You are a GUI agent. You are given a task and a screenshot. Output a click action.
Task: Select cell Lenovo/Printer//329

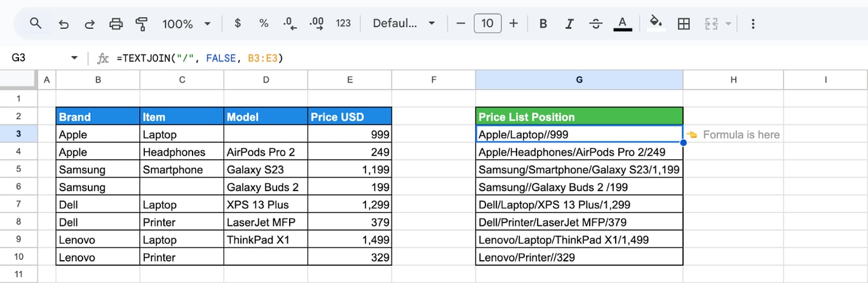tap(579, 257)
